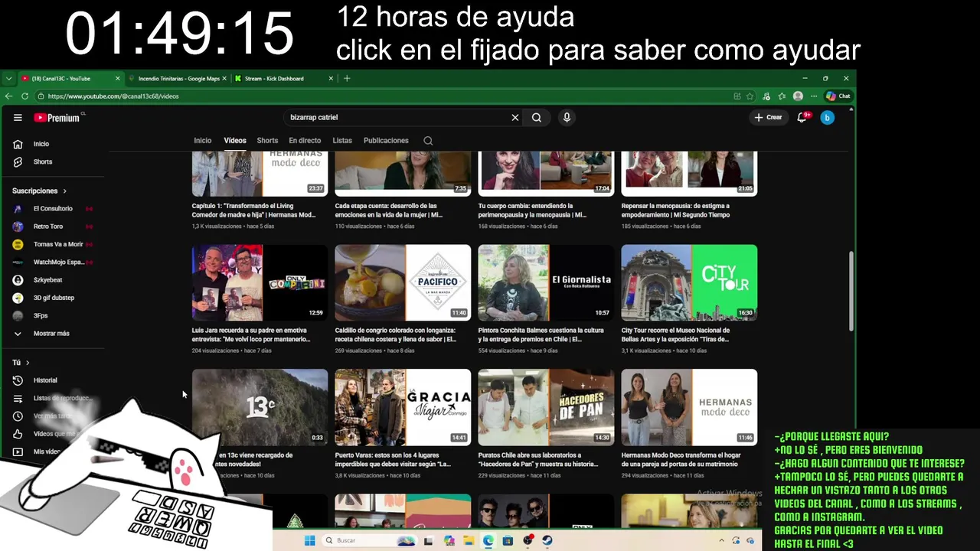Open the YouTube hamburger guide menu
Screen dimensions: 980x551
(x=18, y=118)
